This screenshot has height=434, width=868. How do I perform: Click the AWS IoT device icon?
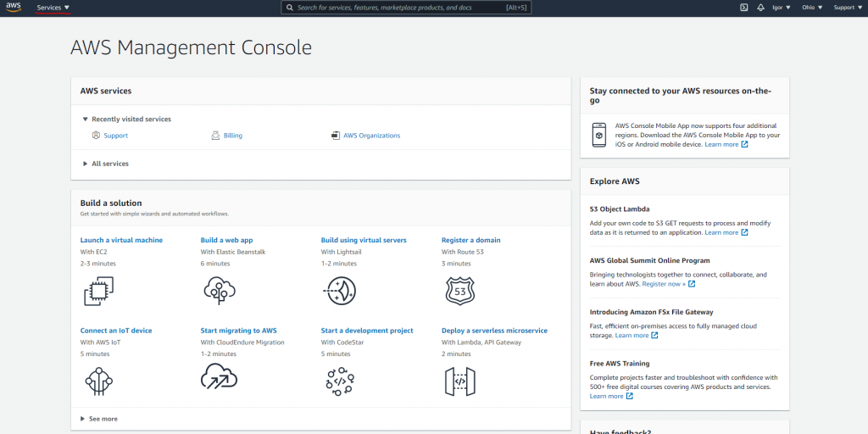tap(98, 381)
